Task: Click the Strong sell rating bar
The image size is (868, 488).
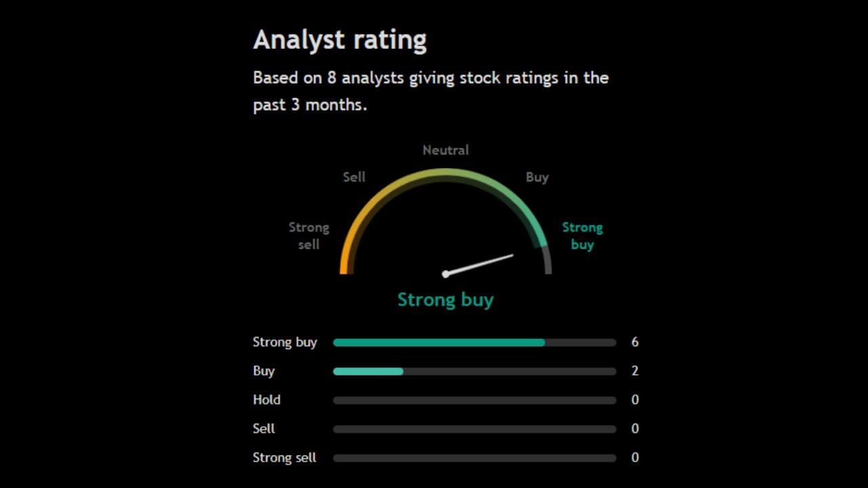Action: click(474, 458)
